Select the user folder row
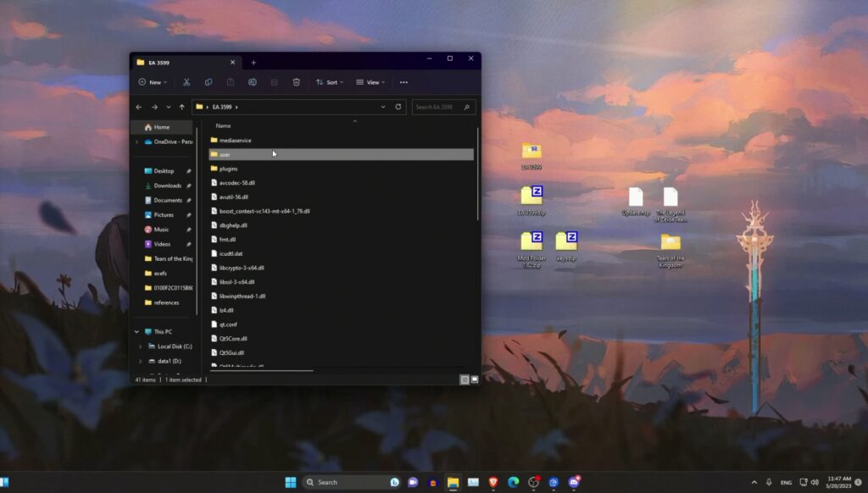This screenshot has width=868, height=493. point(341,154)
